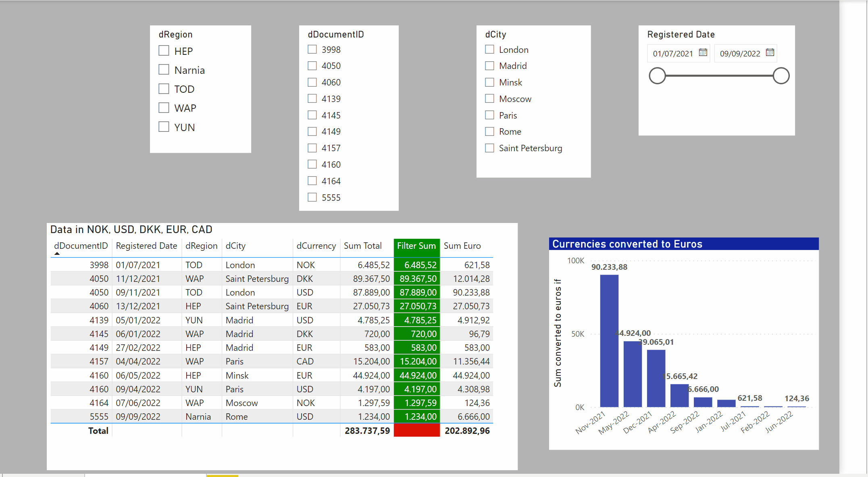Viewport: 868px width, 477px height.
Task: Click the left date slider handle
Action: coord(657,76)
